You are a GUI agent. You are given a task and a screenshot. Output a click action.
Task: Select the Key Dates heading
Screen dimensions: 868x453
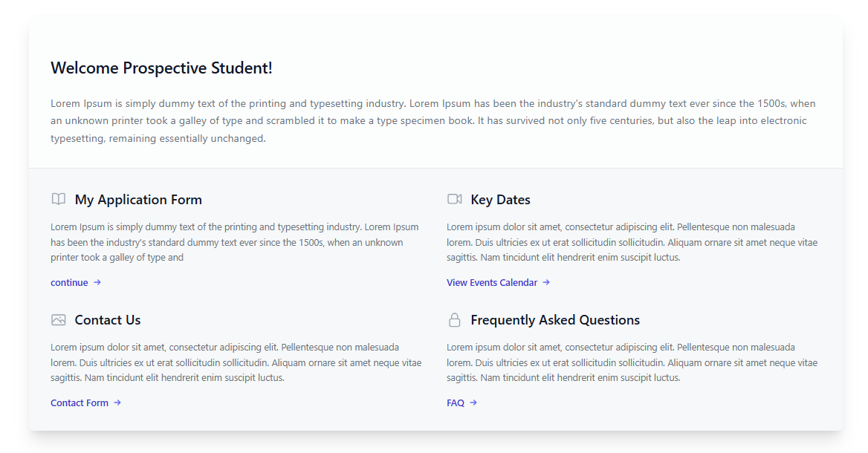pos(500,200)
